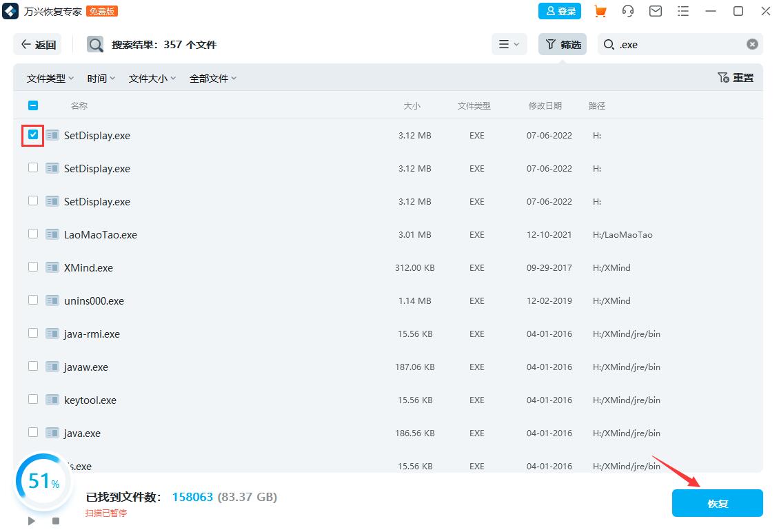Screen dimensions: 779x532
Task: Open the mail envelope icon
Action: [x=656, y=11]
